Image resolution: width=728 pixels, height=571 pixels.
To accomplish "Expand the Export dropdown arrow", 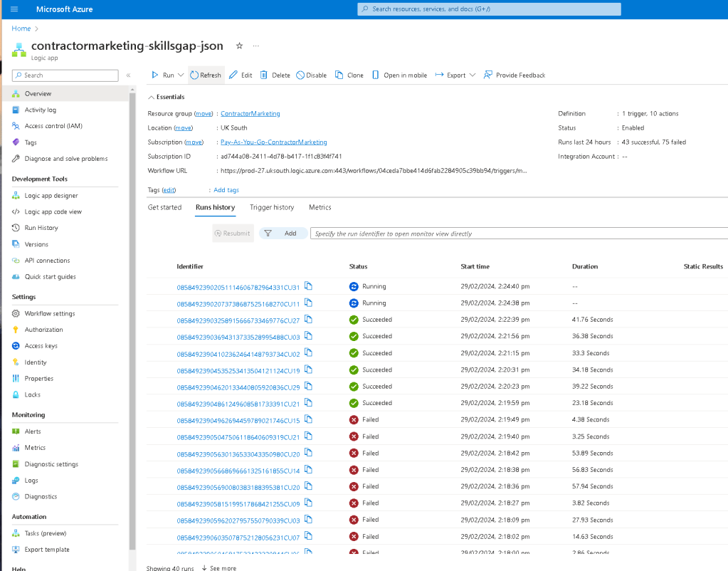I will click(473, 75).
